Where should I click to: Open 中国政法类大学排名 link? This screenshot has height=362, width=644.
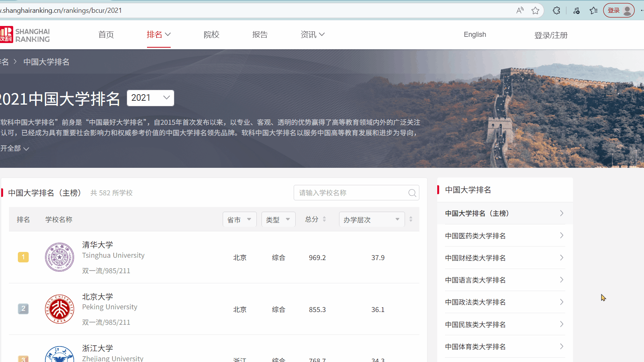475,302
